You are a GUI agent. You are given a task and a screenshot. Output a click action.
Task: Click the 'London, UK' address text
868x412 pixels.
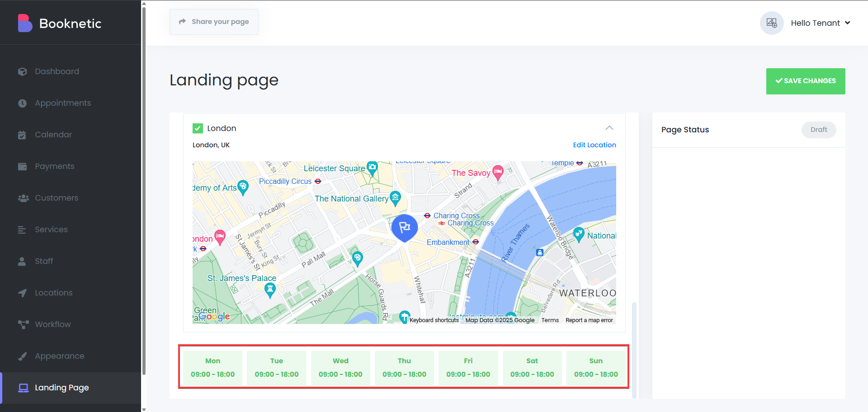(x=211, y=145)
